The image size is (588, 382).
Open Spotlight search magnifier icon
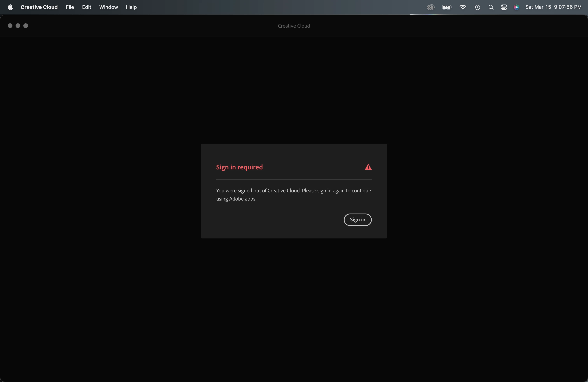pyautogui.click(x=491, y=7)
